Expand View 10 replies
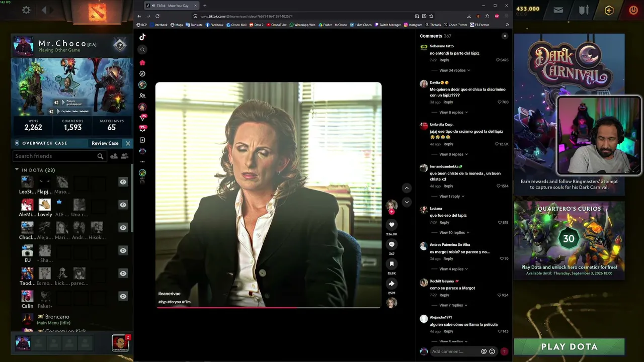 (x=454, y=233)
